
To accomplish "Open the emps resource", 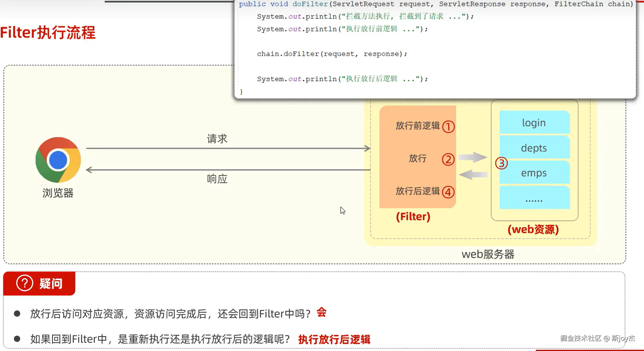I will pyautogui.click(x=533, y=173).
